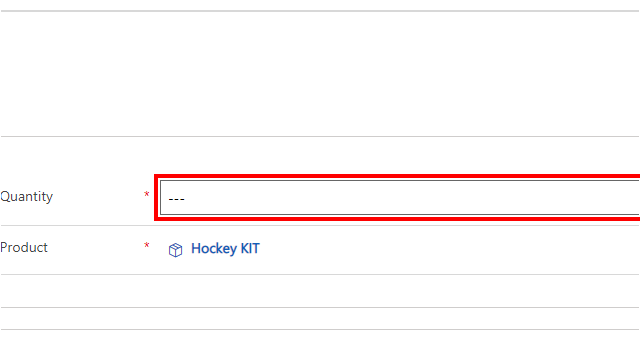Click the divider between Quantity and Product
Viewport: 640px width, 360px height.
[320, 225]
